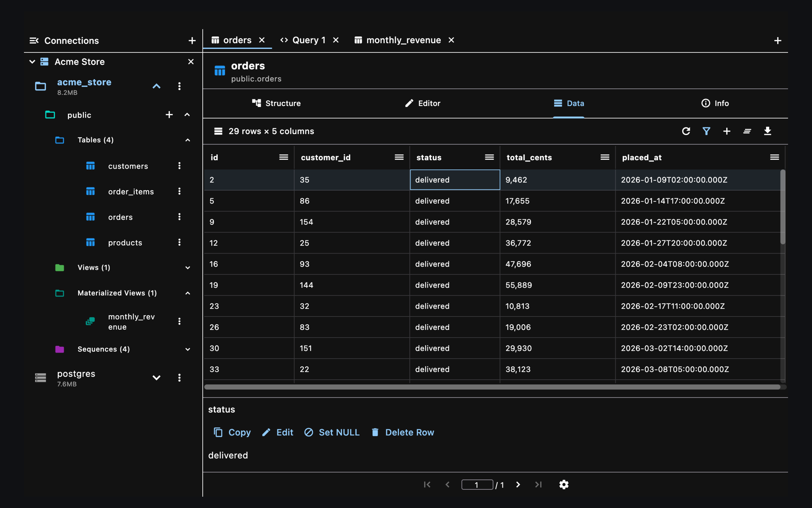Open the customer_id column menu
This screenshot has width=812, height=508.
coord(399,157)
